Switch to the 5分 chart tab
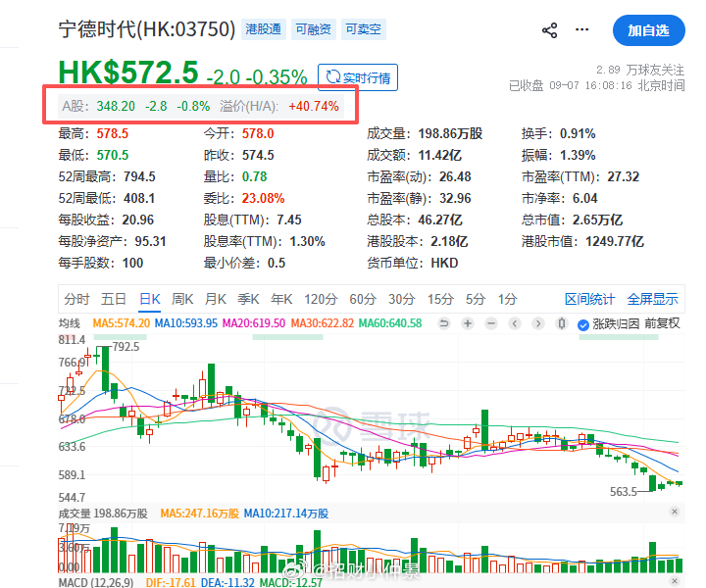Screen dimensions: 706x588 click(475, 299)
